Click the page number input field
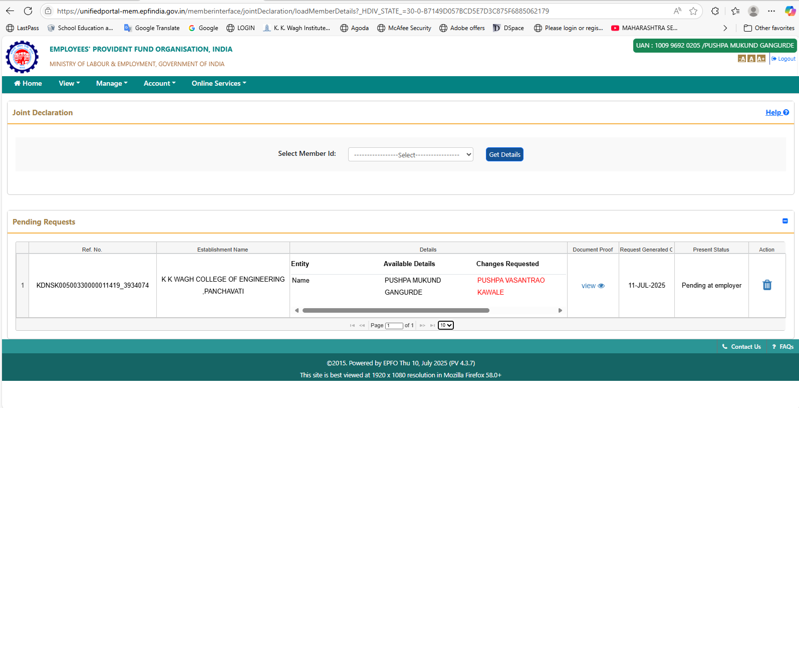This screenshot has height=672, width=799. (x=394, y=326)
